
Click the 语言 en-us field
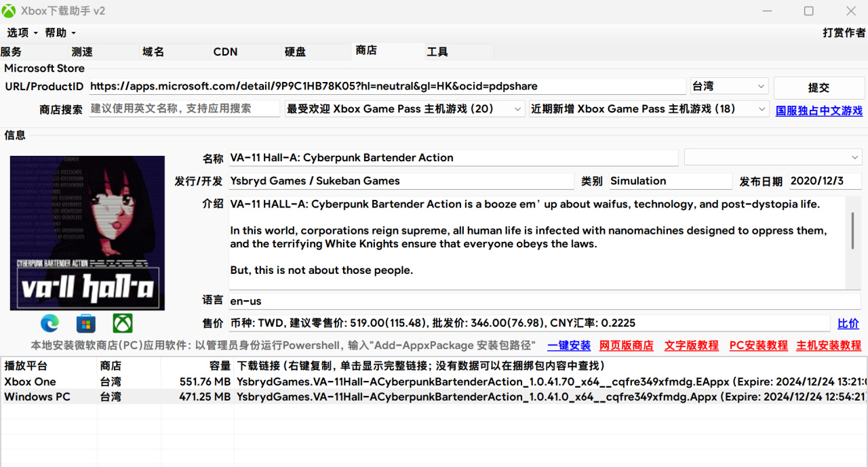545,301
